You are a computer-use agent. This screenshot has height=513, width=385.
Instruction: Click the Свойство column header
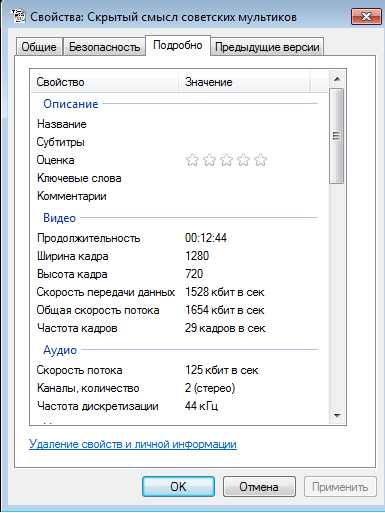tap(104, 82)
